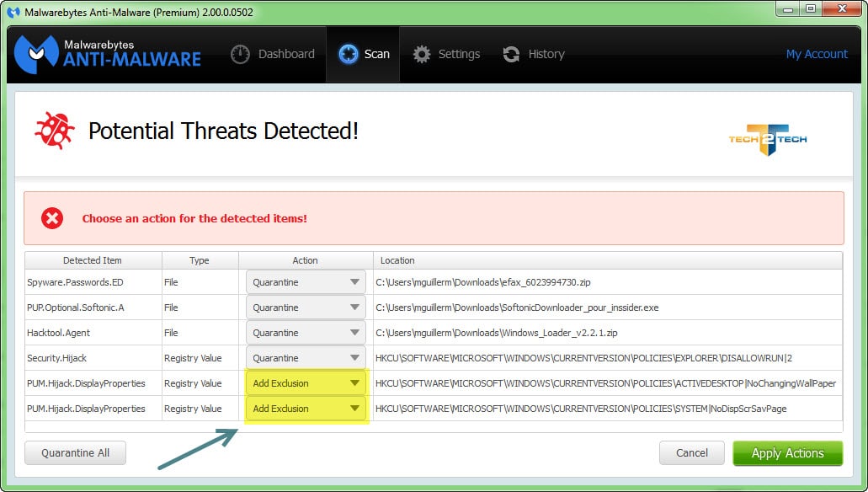Click the Cancel button

[x=692, y=452]
